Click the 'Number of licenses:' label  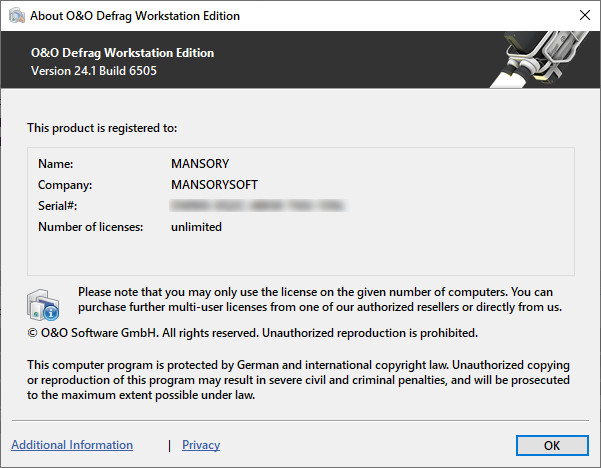pyautogui.click(x=91, y=227)
